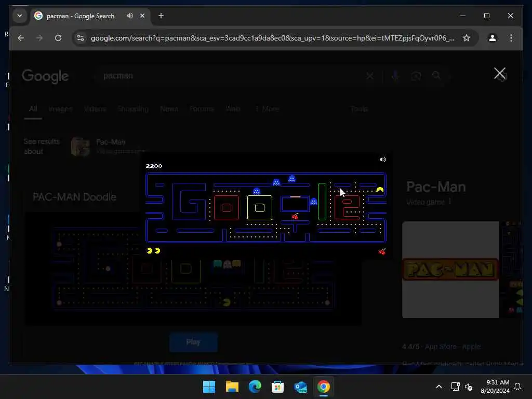Launch Microsoft Edge from the taskbar

tap(255, 387)
